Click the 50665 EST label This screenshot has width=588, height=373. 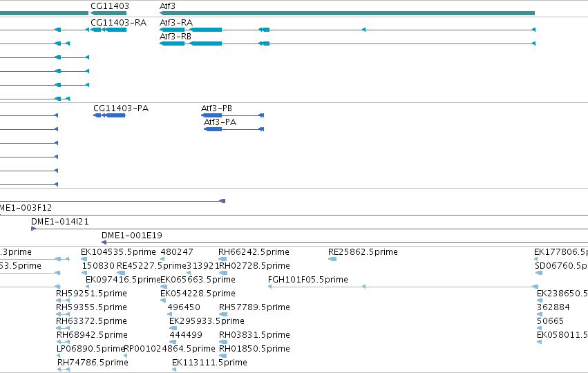click(550, 321)
